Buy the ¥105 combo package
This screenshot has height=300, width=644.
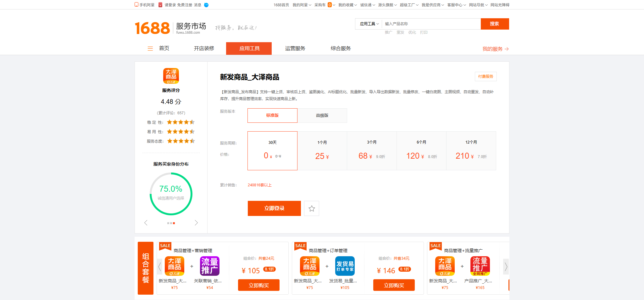click(x=259, y=285)
